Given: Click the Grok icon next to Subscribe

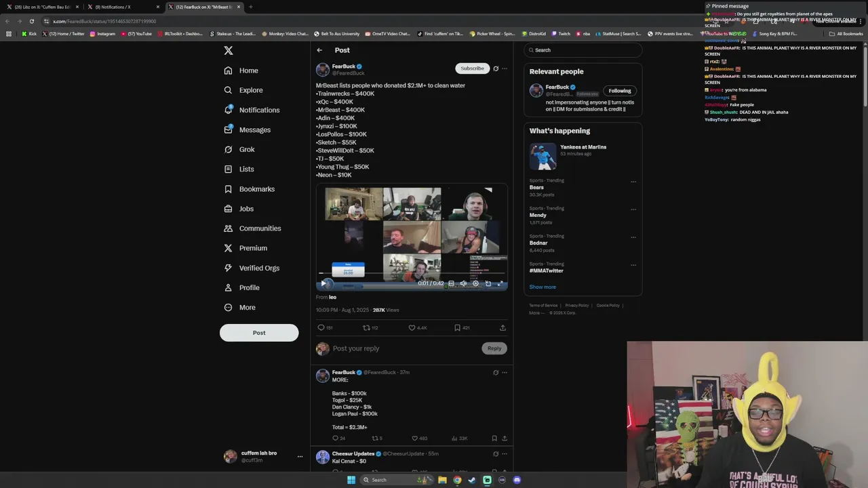Looking at the screenshot, I should (x=496, y=68).
